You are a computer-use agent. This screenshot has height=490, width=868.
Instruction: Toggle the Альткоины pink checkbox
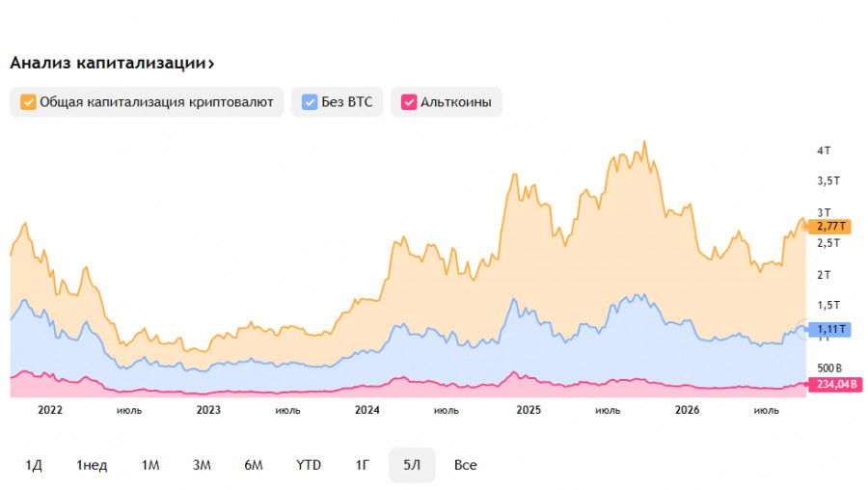tap(409, 102)
